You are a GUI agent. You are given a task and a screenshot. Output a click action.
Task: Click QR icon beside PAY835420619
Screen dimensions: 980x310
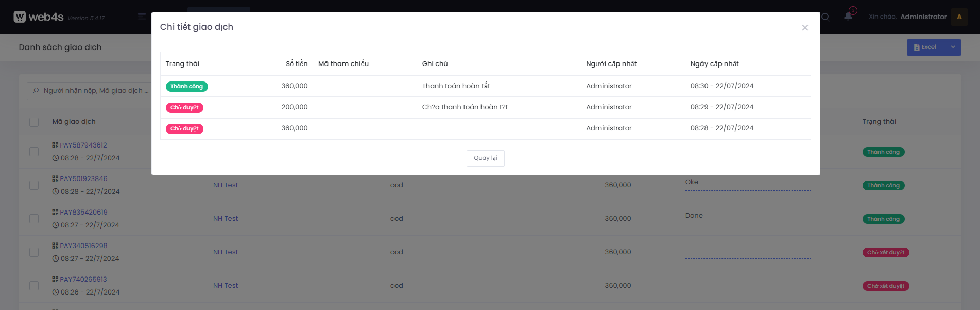click(x=55, y=212)
